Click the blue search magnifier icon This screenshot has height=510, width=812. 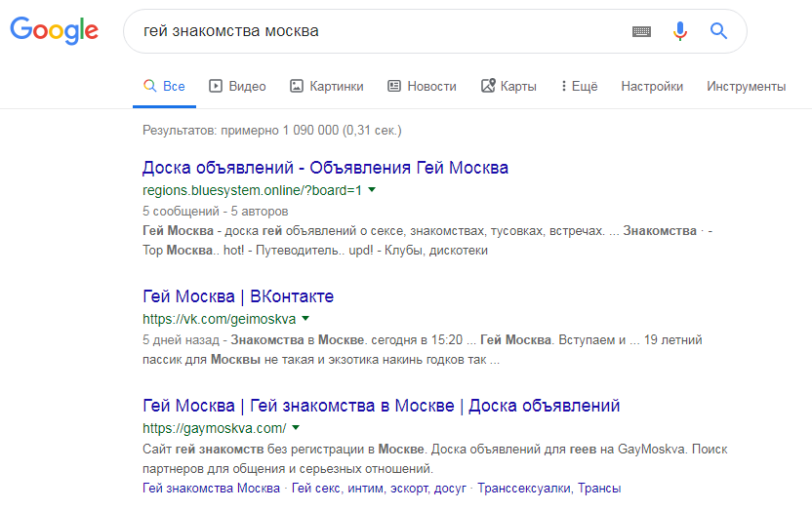tap(719, 31)
